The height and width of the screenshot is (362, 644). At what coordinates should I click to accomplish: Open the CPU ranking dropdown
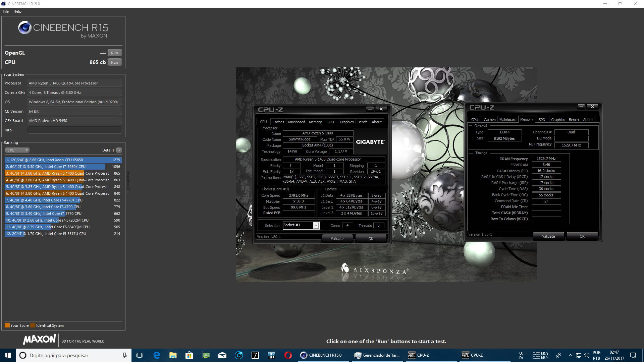(x=17, y=150)
